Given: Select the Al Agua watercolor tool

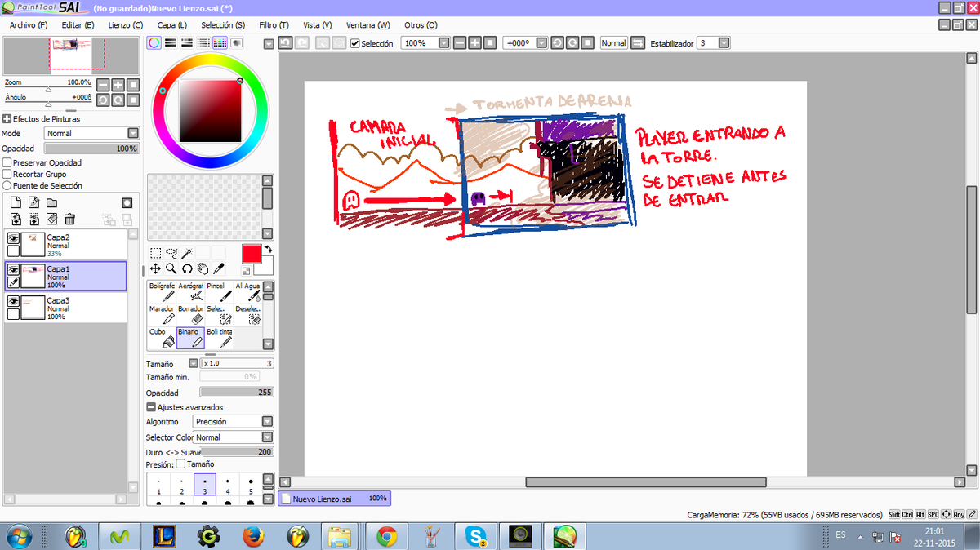Looking at the screenshot, I should tap(246, 291).
